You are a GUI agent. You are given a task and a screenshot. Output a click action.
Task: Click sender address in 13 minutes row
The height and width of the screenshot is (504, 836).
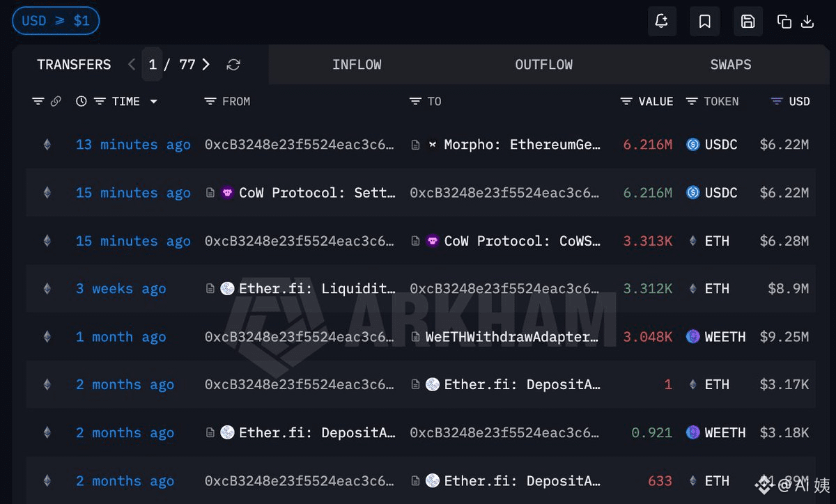point(300,145)
